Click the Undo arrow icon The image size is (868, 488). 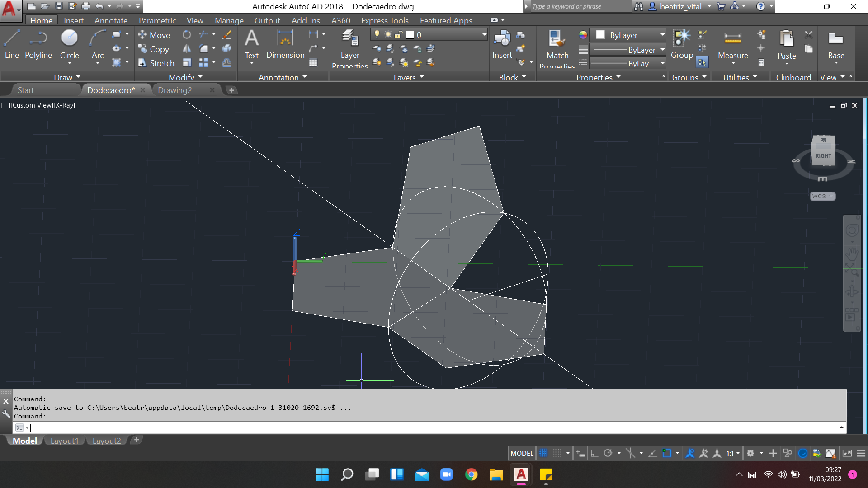coord(99,6)
